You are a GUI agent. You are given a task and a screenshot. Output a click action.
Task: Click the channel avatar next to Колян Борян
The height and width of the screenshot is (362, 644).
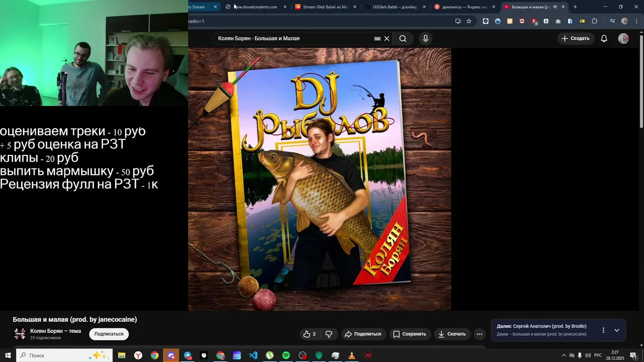pyautogui.click(x=20, y=334)
